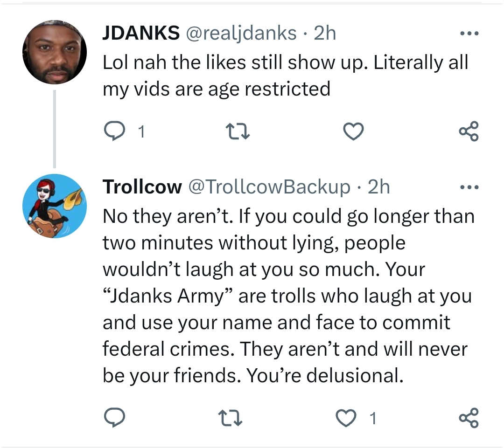Open Trollcow tweet via its 2h timestamp
504x448 pixels.
tap(378, 187)
